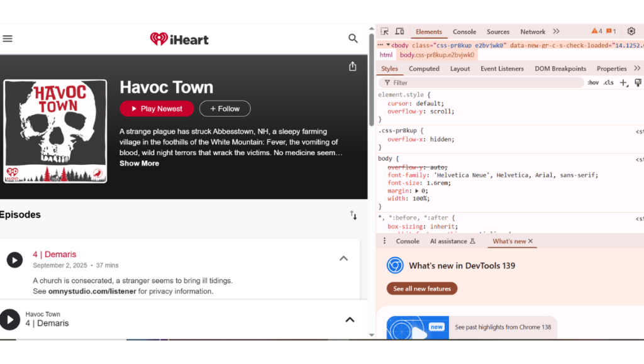Play episode 4 | Demaris in list

(15, 260)
